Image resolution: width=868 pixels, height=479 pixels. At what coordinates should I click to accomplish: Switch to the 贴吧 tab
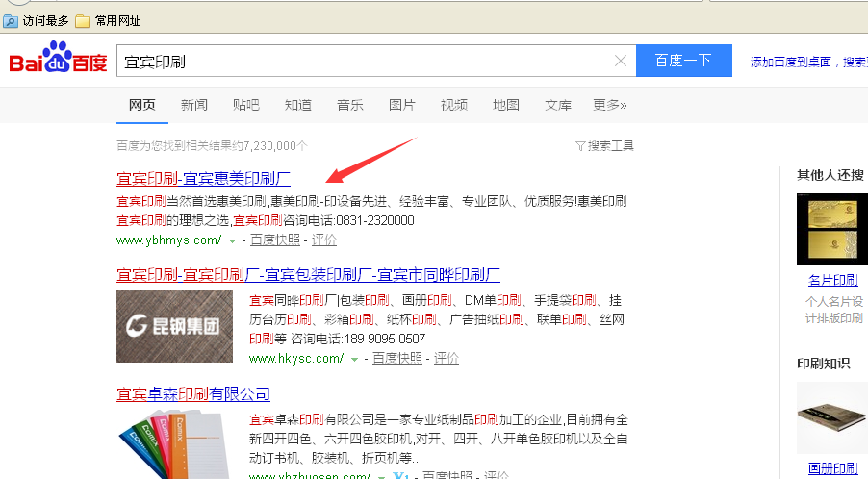coord(245,105)
